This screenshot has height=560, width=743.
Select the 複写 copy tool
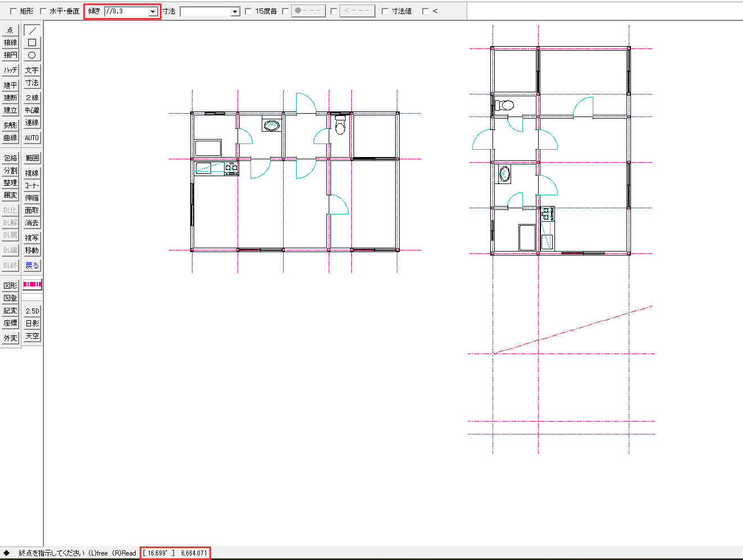32,238
